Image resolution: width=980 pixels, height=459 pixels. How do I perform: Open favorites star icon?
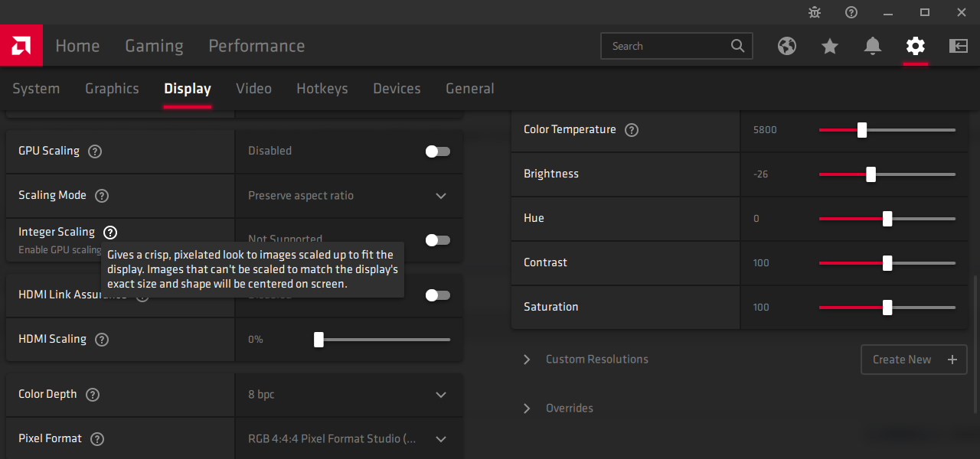[x=830, y=46]
